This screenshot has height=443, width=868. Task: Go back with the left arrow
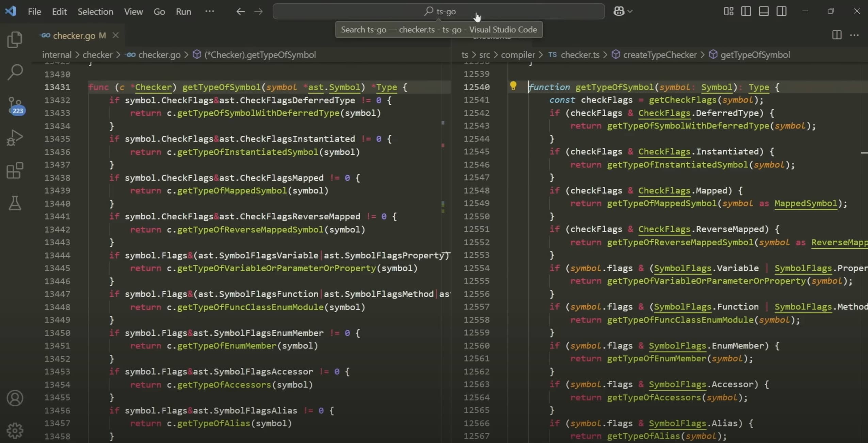(x=241, y=12)
